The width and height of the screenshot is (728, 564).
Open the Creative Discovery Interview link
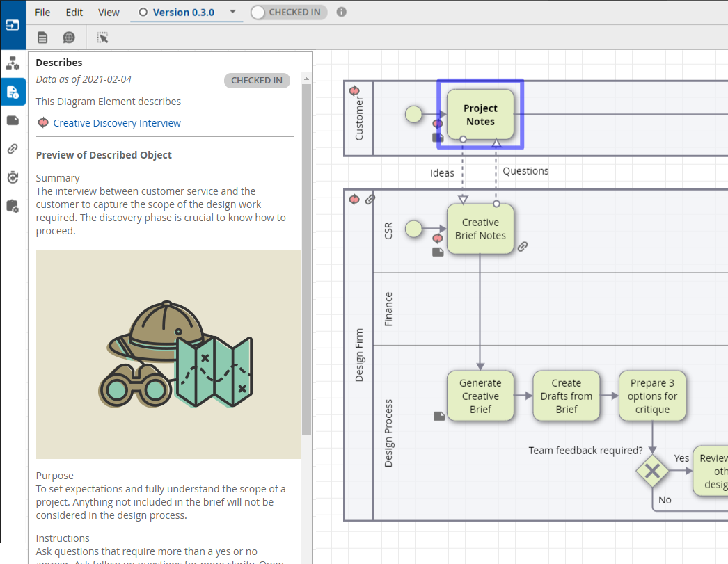pyautogui.click(x=117, y=123)
